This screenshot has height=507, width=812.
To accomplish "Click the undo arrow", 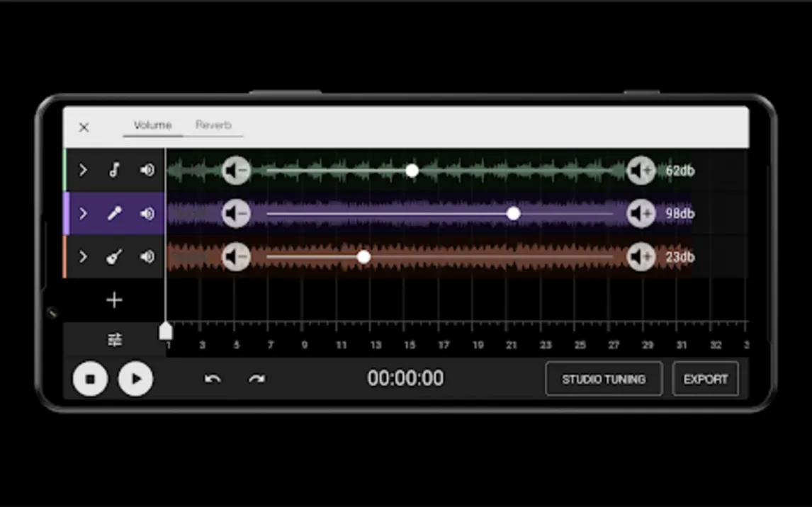I will click(x=213, y=379).
